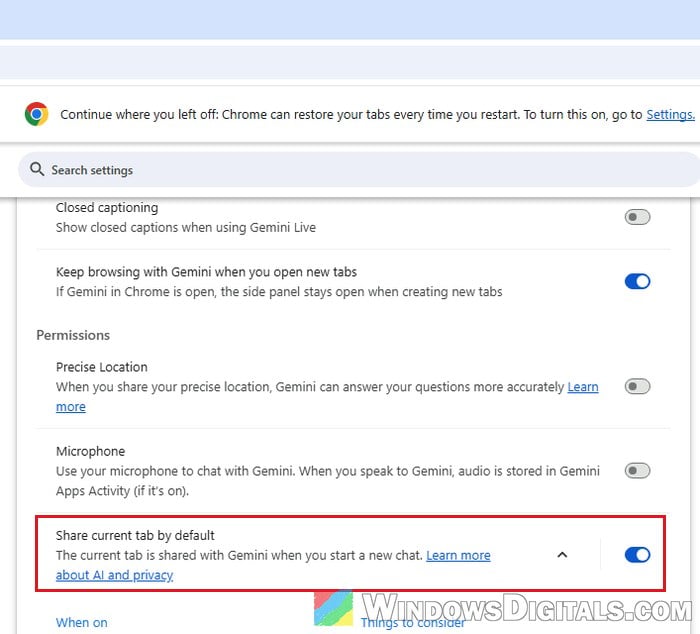Click the microphone audio storage description

(328, 481)
